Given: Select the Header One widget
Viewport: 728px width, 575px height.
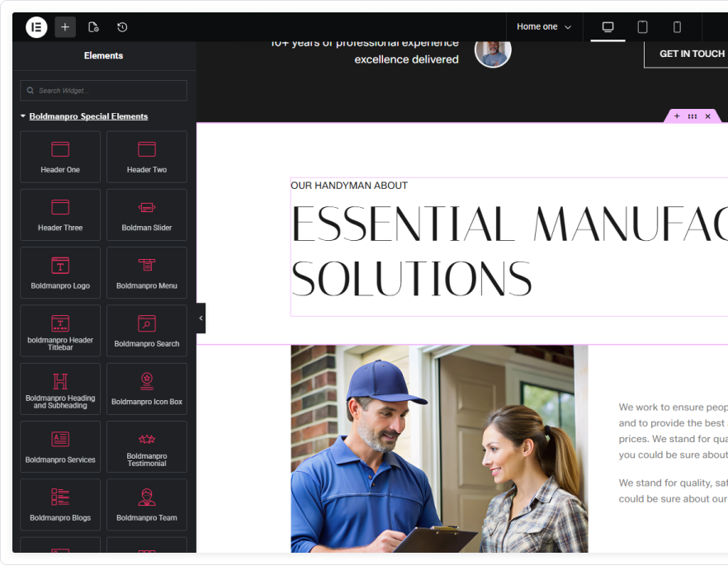Looking at the screenshot, I should pyautogui.click(x=60, y=157).
